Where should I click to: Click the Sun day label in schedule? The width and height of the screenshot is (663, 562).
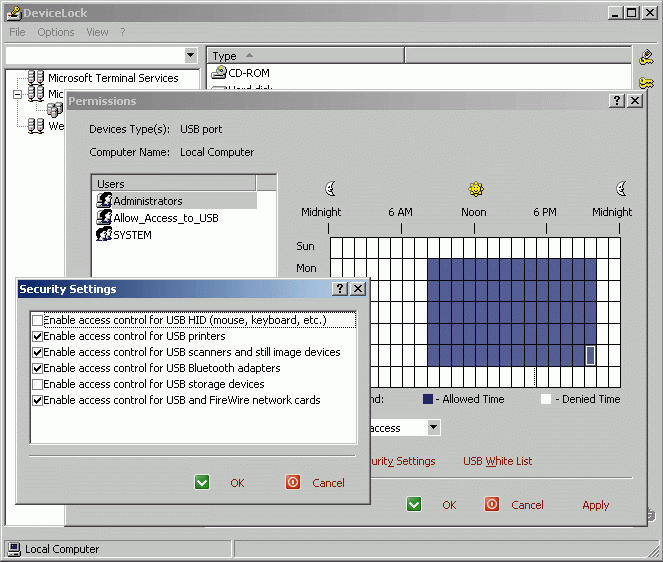click(x=305, y=246)
